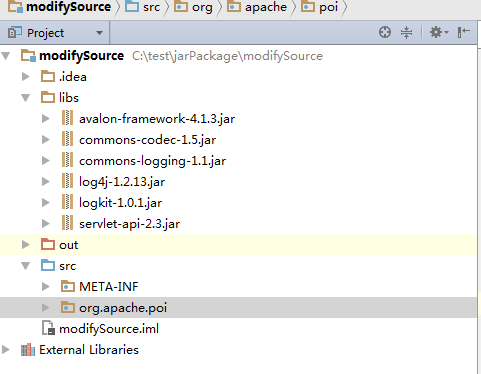
Task: Click the servlet-api-2.3.jar archive icon
Action: [67, 223]
